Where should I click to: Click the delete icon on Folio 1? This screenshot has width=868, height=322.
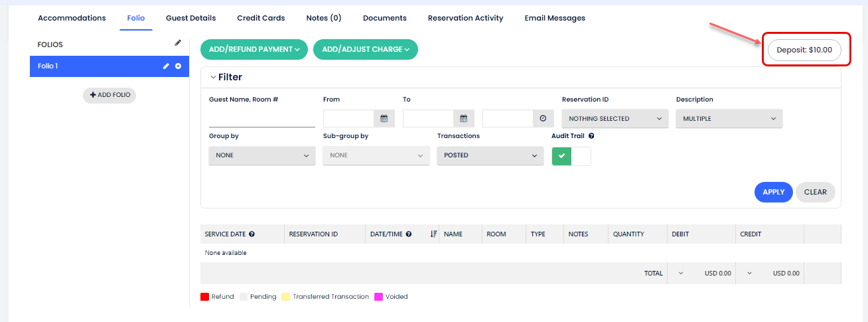point(178,66)
